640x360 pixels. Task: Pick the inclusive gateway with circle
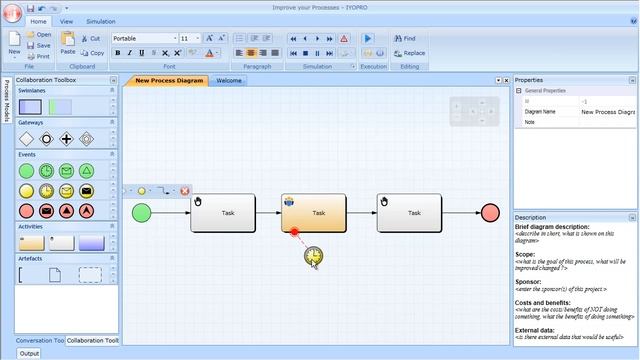point(47,139)
